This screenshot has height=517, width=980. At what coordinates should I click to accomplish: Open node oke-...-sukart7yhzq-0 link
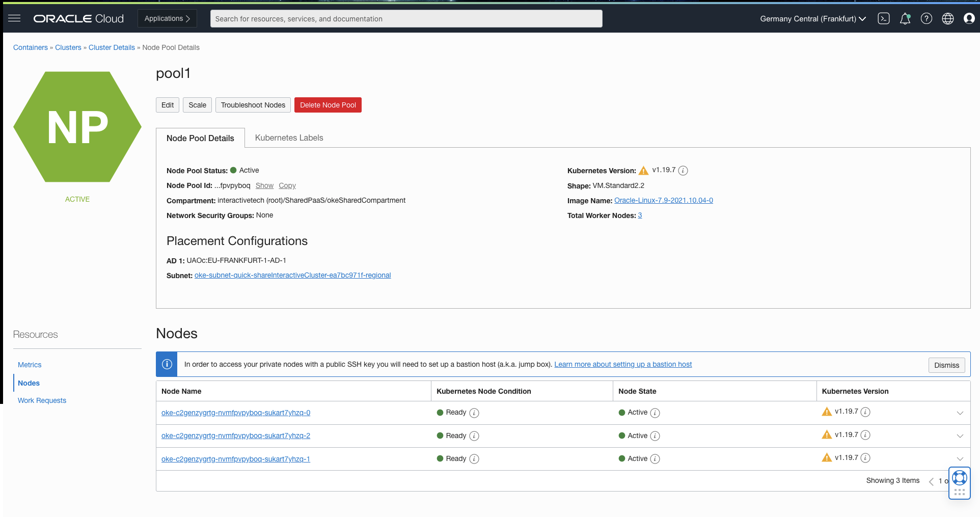pos(236,413)
